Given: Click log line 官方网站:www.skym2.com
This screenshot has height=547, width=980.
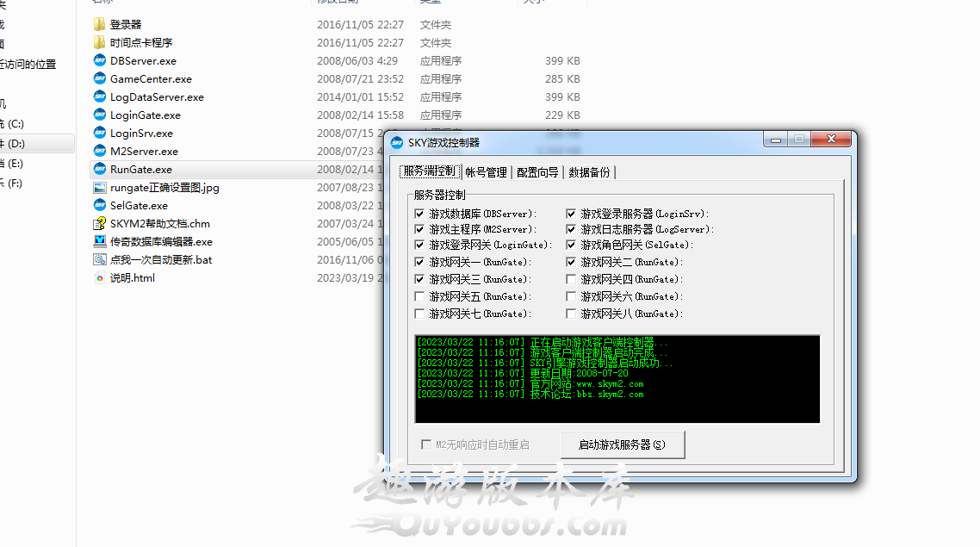Looking at the screenshot, I should click(530, 384).
